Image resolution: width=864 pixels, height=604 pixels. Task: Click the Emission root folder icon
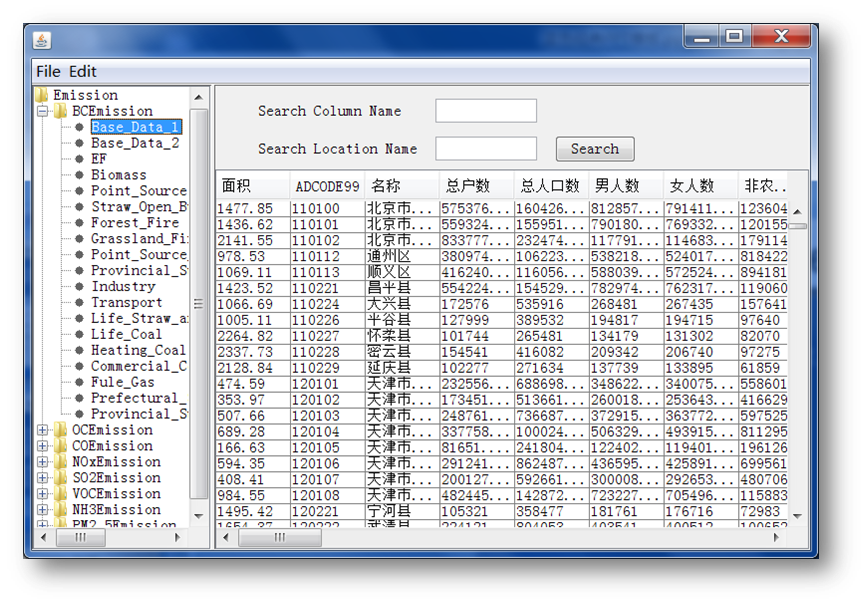point(41,96)
